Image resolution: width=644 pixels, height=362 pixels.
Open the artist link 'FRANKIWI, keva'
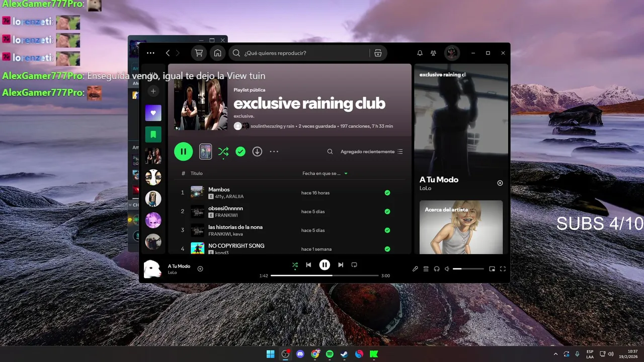(x=226, y=234)
